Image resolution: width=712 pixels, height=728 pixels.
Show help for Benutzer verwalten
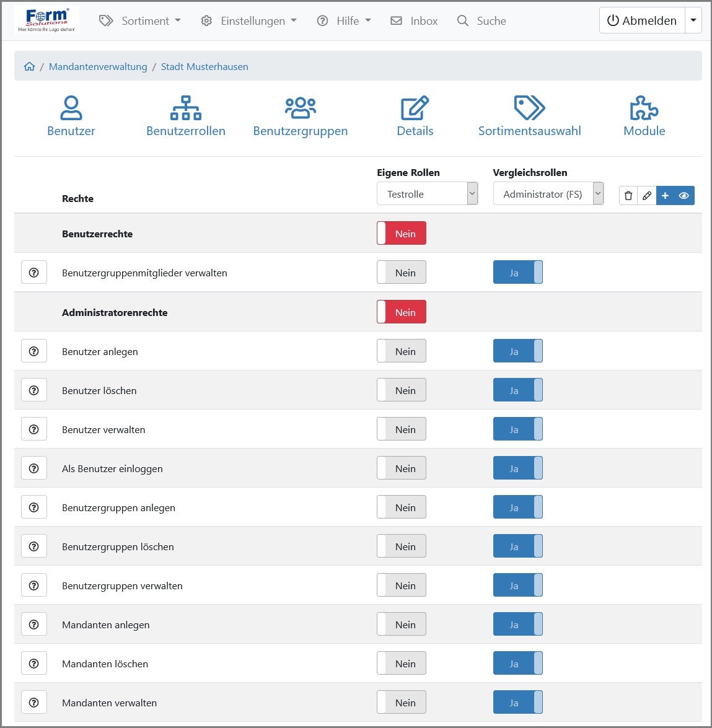(x=34, y=429)
